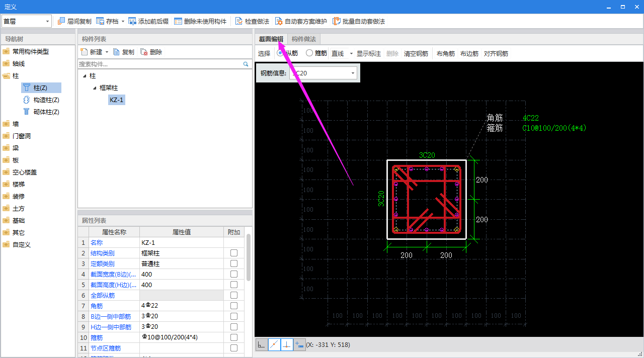The width and height of the screenshot is (644, 358).
Task: Click the 检查做法 icon
Action: click(x=239, y=21)
